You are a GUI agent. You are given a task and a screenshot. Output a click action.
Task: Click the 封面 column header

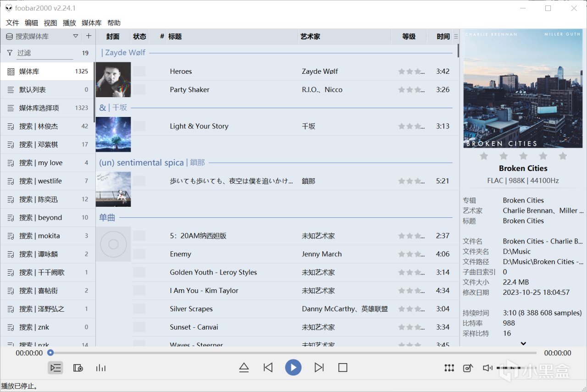coord(113,36)
